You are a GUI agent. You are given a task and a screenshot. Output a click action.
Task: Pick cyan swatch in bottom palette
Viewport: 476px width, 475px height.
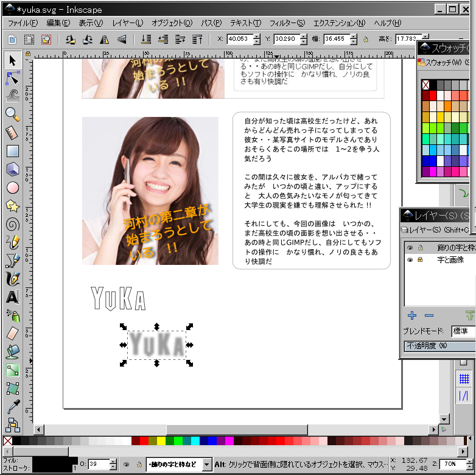195,441
